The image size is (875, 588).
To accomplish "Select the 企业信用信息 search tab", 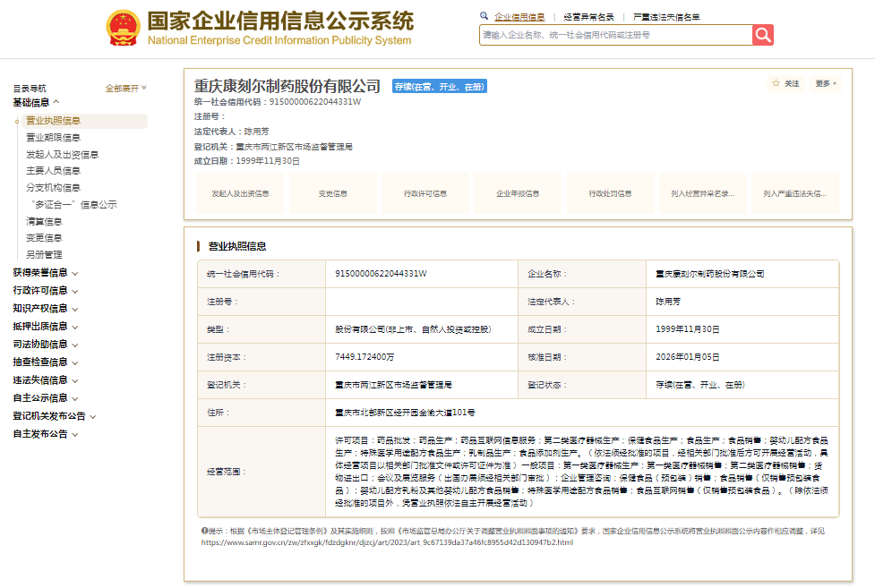I will pyautogui.click(x=519, y=17).
